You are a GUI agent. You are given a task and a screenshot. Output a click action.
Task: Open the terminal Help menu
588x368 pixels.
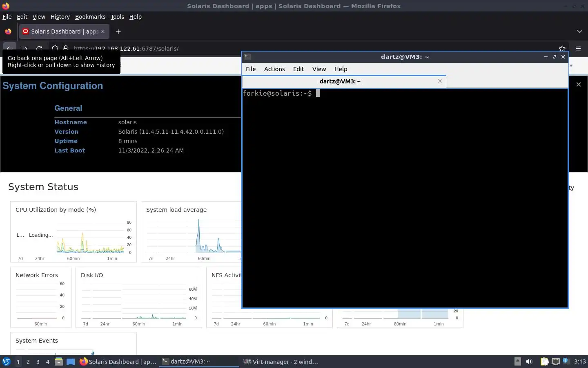341,69
